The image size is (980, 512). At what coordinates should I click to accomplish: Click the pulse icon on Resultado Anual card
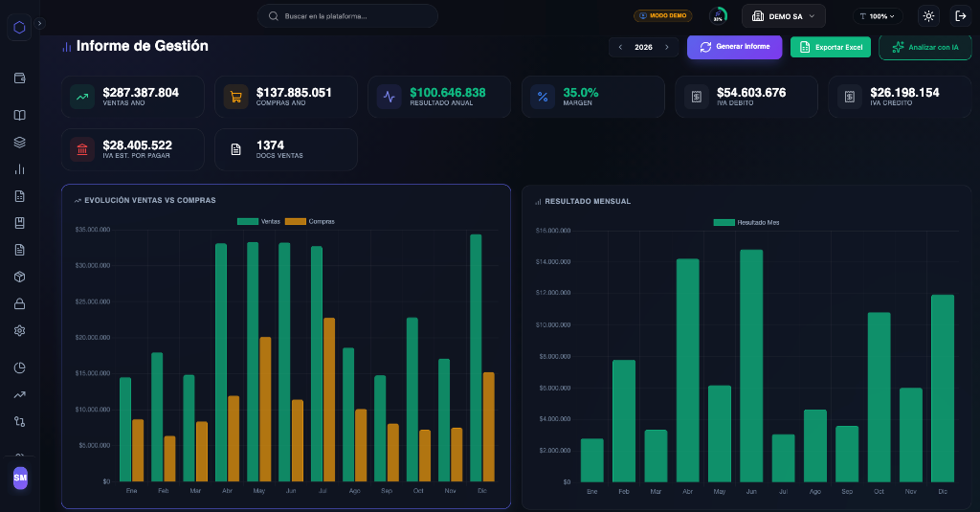[x=390, y=97]
